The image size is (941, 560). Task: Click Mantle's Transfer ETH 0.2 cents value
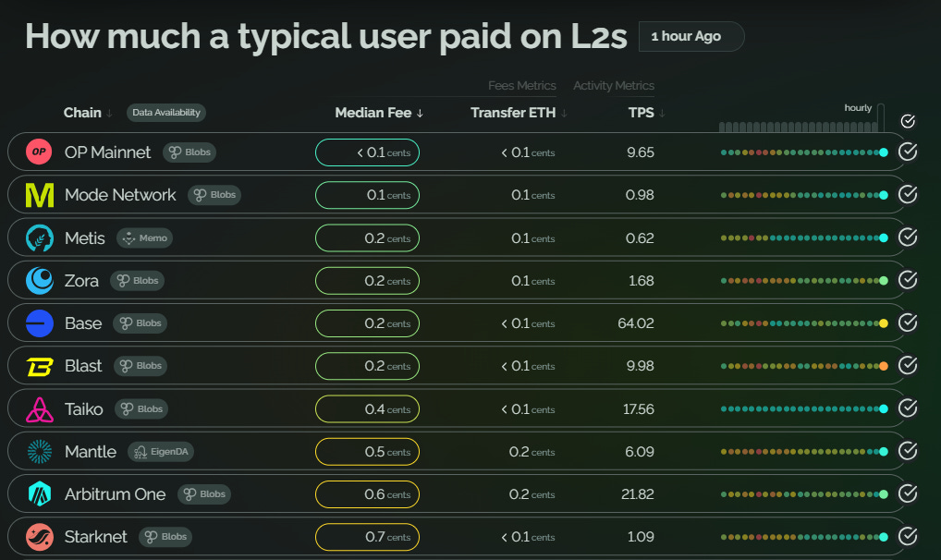[532, 452]
